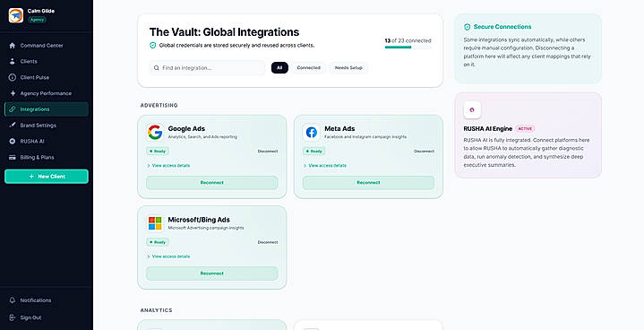
Task: Filter by Needs Setup integrations
Action: (x=348, y=68)
